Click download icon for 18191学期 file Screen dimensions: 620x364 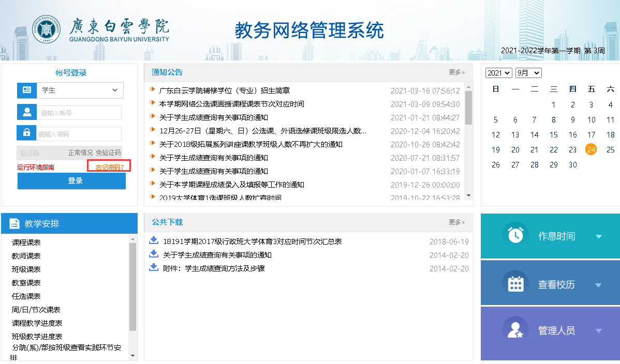click(153, 240)
